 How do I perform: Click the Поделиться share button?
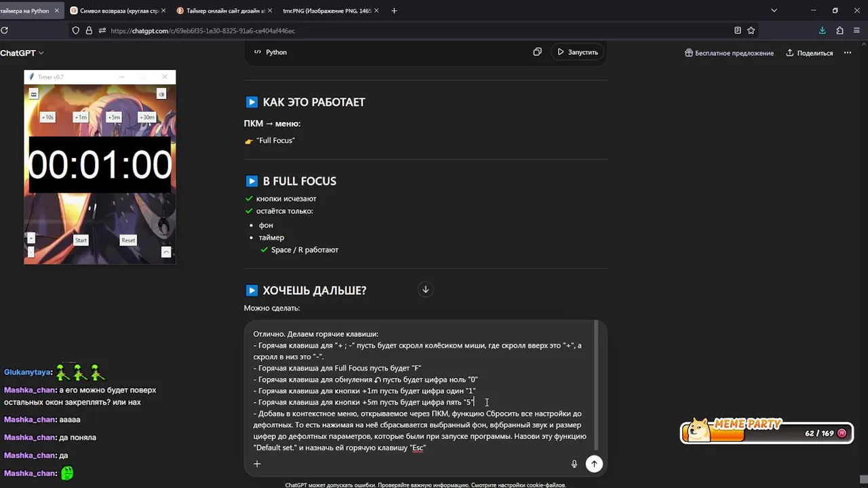809,53
